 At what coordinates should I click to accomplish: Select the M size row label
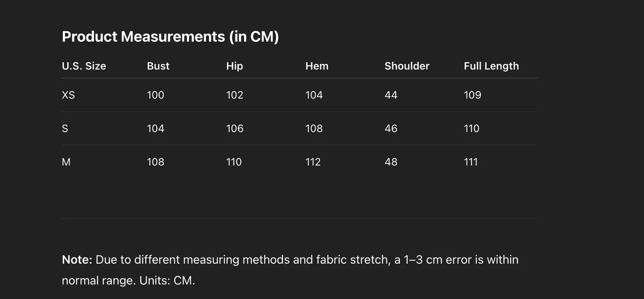[66, 162]
